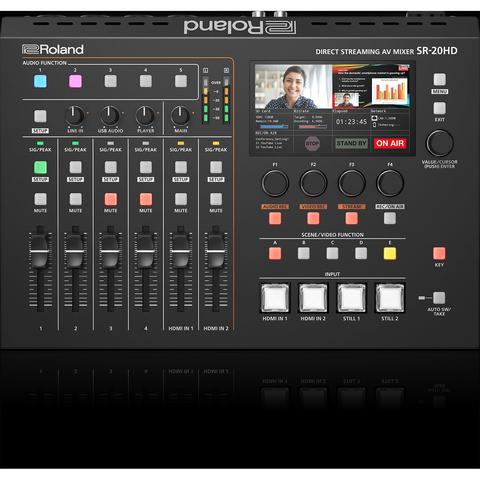Click the F2 knob
The width and height of the screenshot is (480, 480).
coord(313,183)
